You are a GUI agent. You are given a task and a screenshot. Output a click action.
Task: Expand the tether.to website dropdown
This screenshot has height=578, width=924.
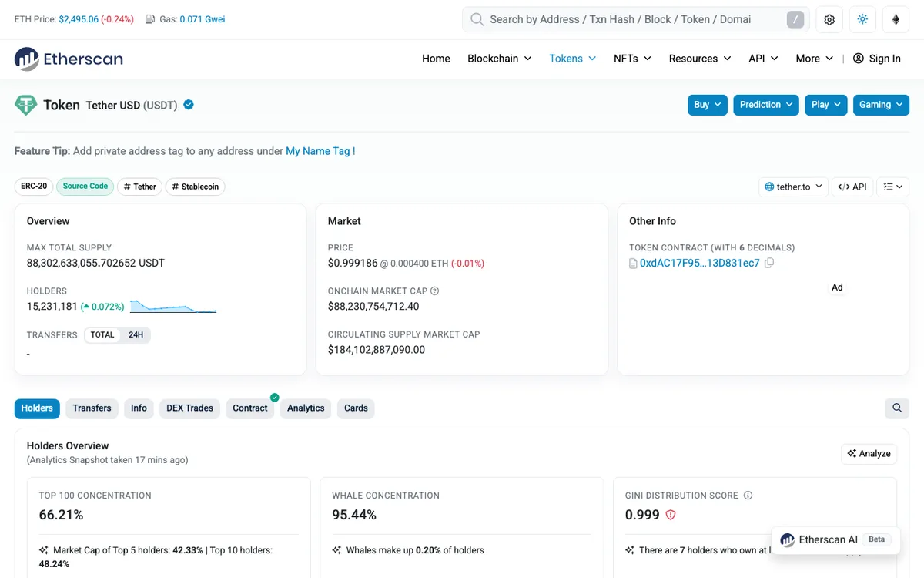pyautogui.click(x=793, y=187)
